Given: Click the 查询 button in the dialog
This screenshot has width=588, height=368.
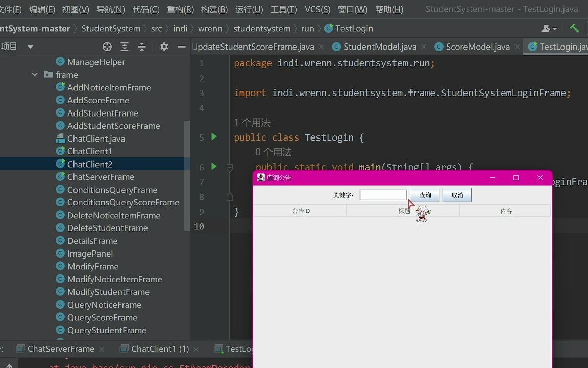Looking at the screenshot, I should [424, 195].
